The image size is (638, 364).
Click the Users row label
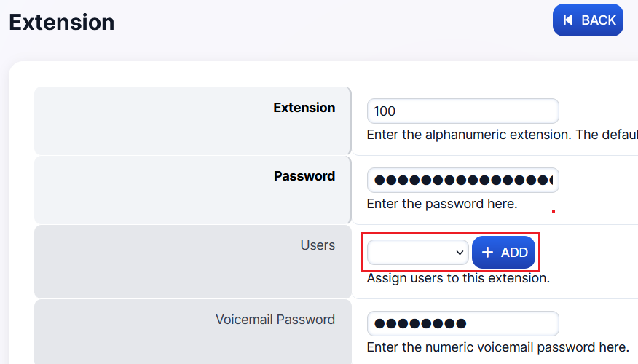(318, 245)
